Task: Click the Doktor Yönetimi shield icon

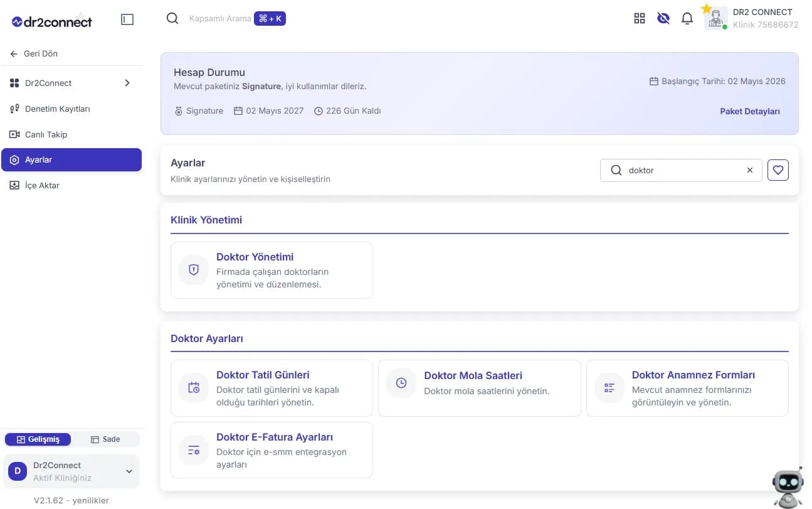Action: 194,270
